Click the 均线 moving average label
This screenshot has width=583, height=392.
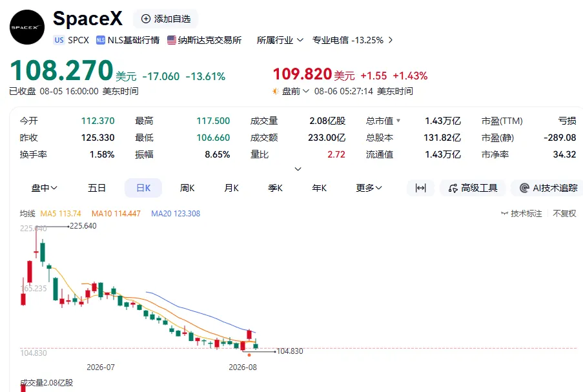click(28, 214)
